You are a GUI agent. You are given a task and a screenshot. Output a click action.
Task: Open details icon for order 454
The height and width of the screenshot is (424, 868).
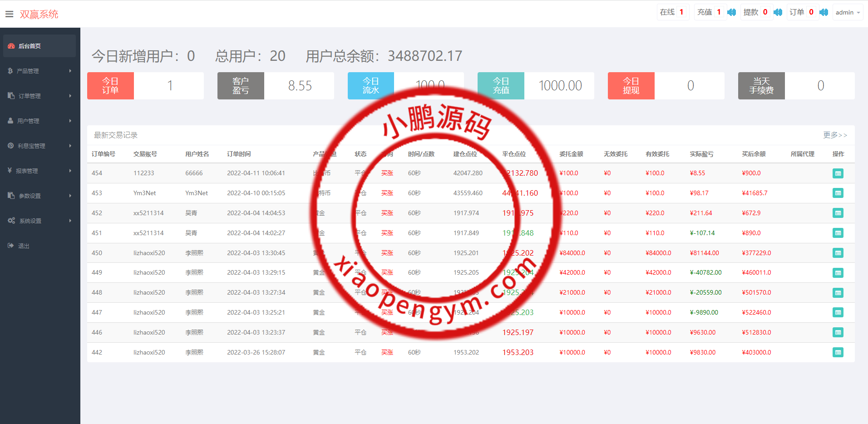point(838,173)
